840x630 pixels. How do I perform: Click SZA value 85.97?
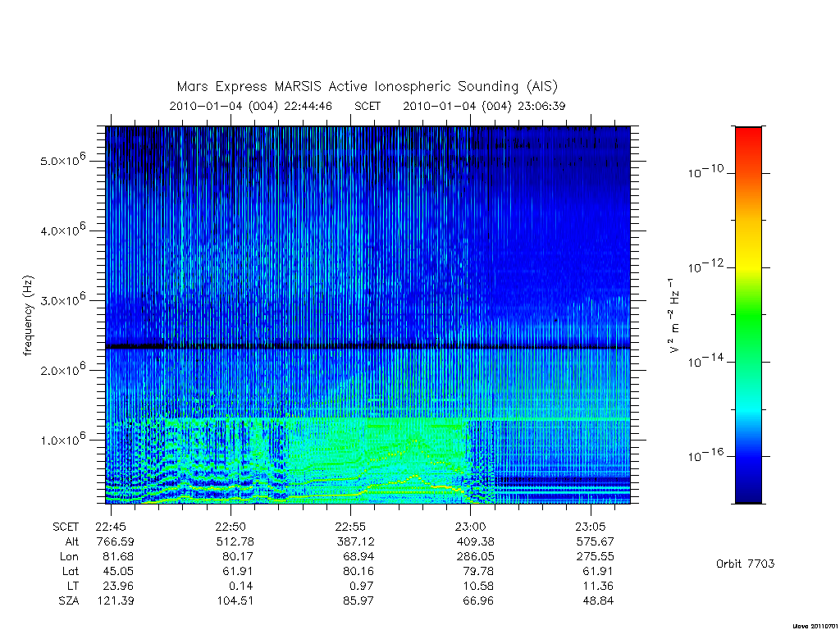[358, 600]
